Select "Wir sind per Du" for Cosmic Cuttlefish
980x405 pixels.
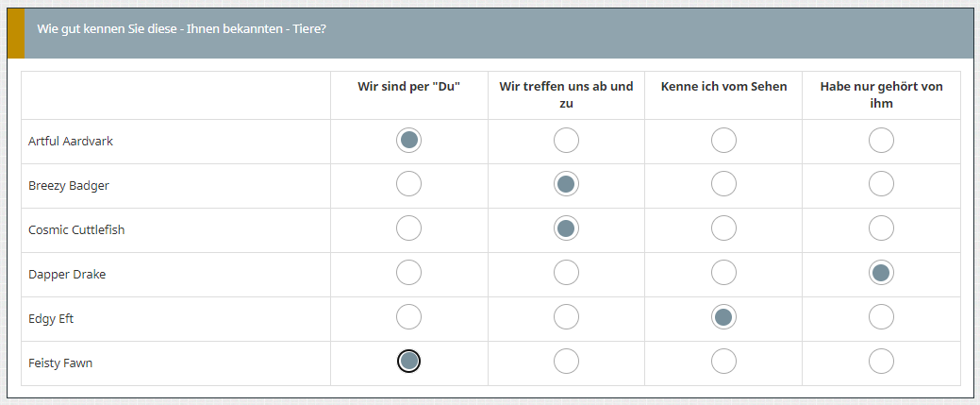tap(408, 229)
